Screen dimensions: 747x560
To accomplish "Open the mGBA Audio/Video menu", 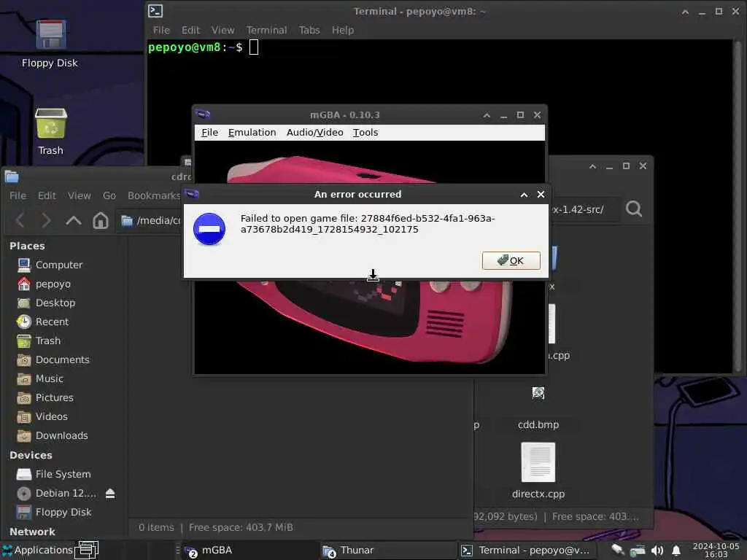I will coord(314,133).
